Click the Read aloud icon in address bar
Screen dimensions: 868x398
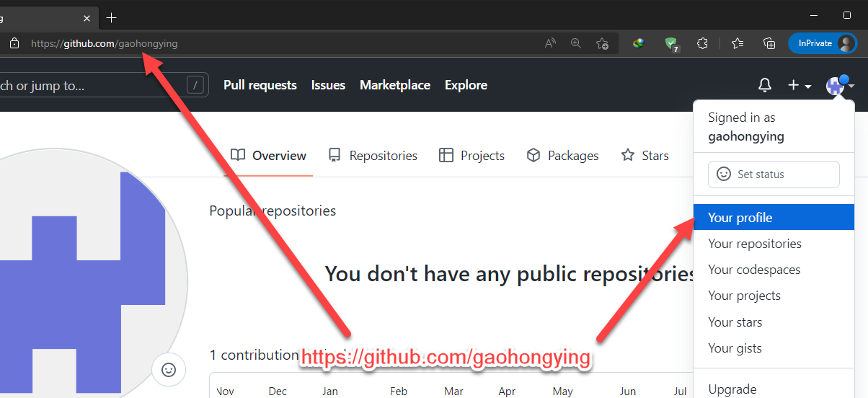tap(550, 43)
